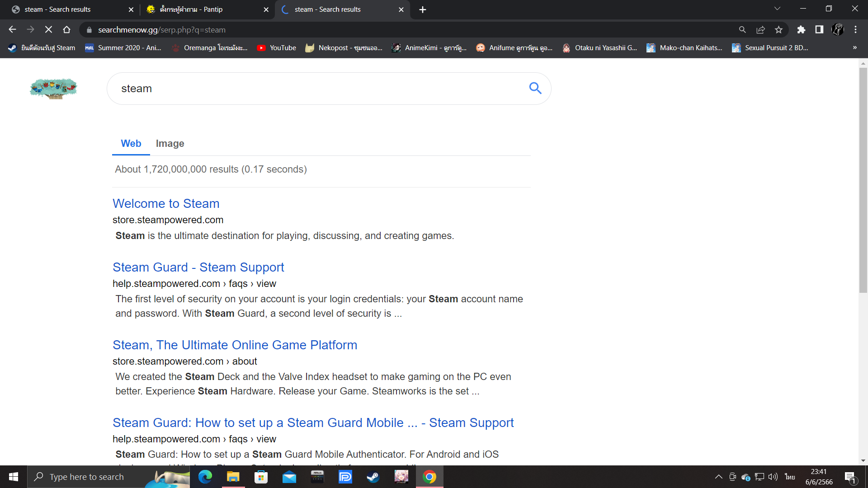Screen dimensions: 868x488
Task: Open the notification center
Action: point(850,477)
